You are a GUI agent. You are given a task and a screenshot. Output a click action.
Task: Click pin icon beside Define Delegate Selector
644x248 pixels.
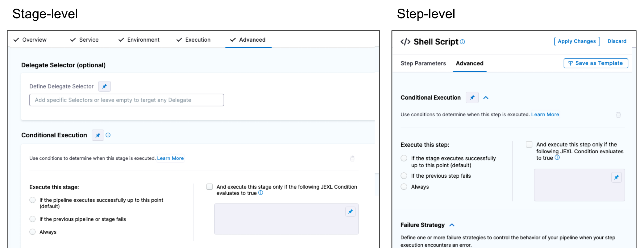[x=104, y=86]
